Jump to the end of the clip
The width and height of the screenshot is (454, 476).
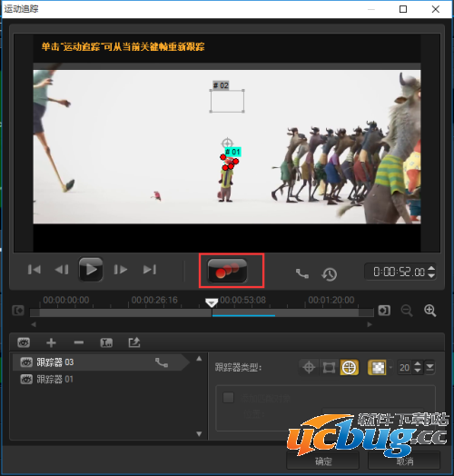(x=150, y=270)
